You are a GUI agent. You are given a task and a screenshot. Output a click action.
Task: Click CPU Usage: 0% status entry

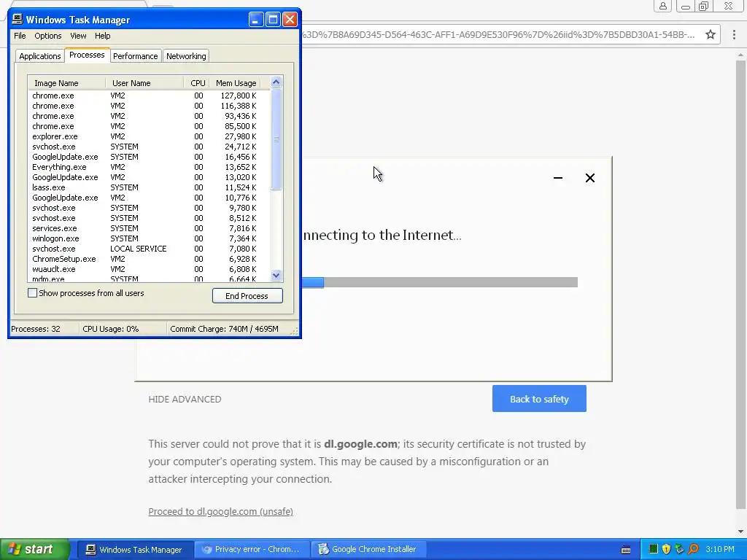pyautogui.click(x=111, y=329)
